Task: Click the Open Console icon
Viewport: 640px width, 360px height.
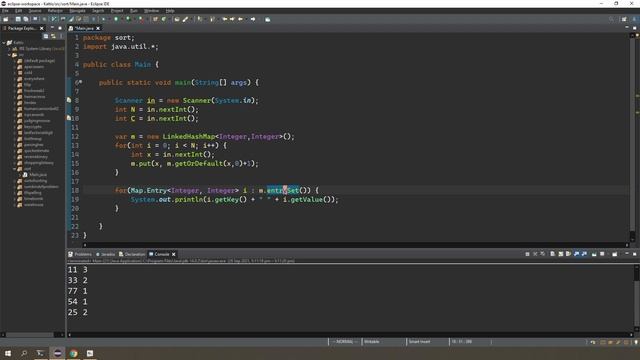Action: point(615,254)
